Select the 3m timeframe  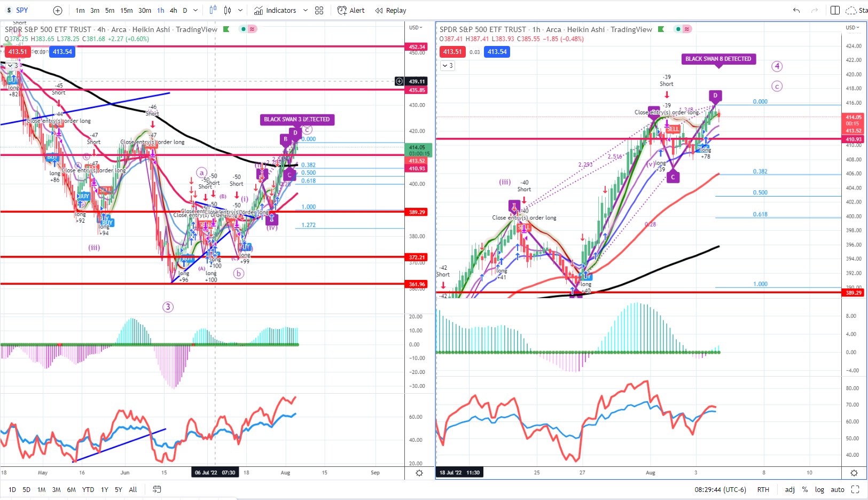[x=95, y=11]
